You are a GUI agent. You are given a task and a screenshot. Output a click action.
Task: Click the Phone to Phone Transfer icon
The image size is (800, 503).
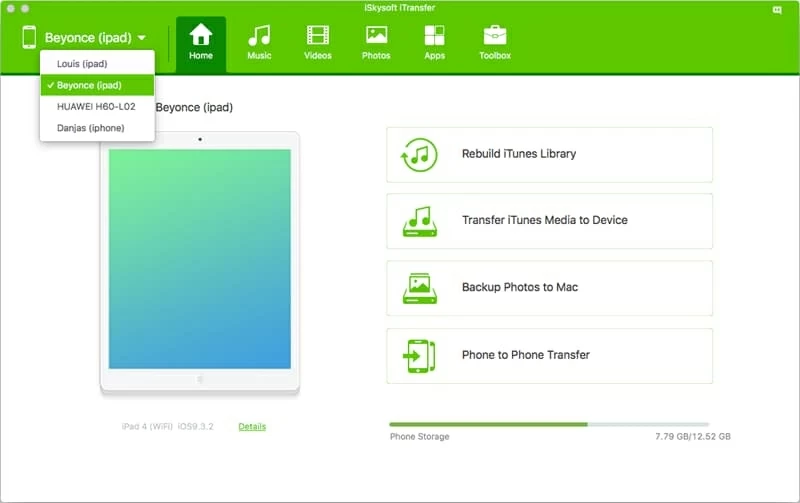[420, 355]
